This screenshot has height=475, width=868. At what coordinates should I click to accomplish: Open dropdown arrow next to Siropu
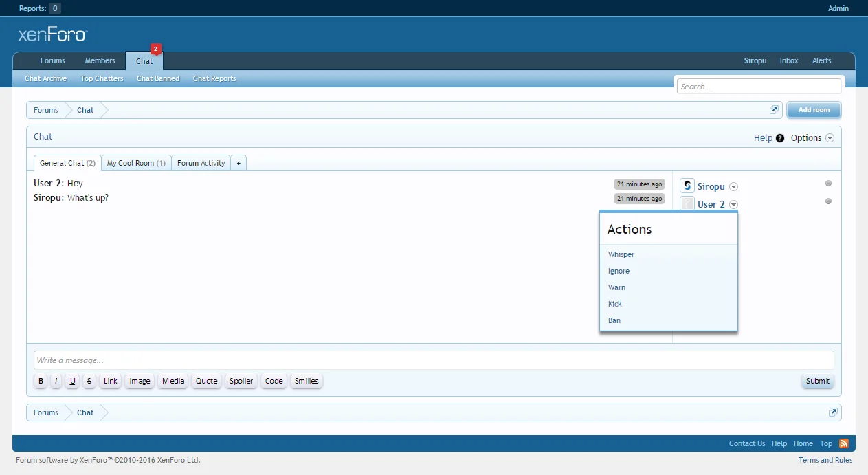click(733, 187)
